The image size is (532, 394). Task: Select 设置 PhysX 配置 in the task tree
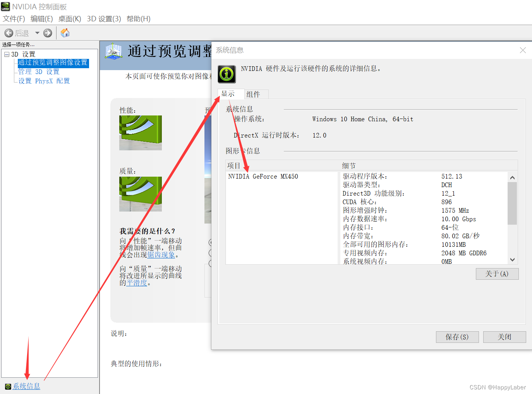[x=44, y=81]
